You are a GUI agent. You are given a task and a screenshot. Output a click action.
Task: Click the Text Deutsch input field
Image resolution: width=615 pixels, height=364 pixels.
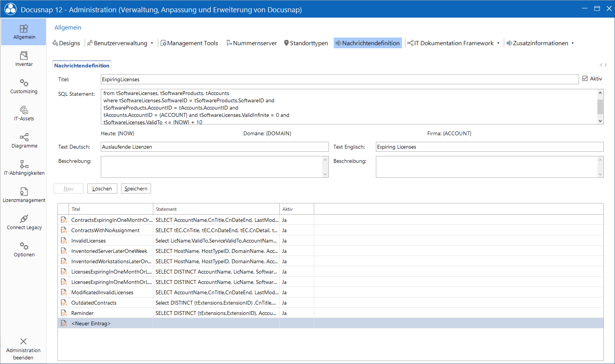[x=215, y=147]
